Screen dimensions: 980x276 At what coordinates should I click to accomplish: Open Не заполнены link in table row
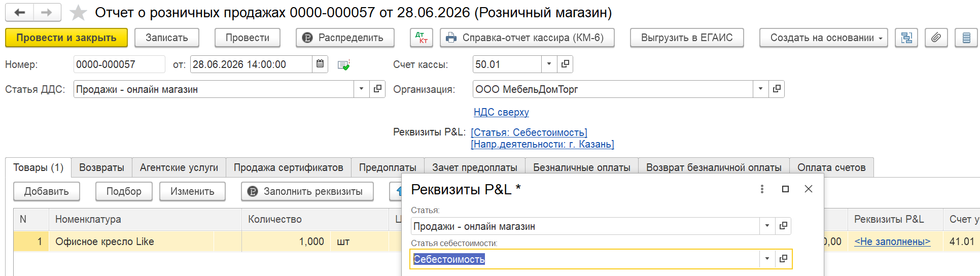pyautogui.click(x=892, y=241)
